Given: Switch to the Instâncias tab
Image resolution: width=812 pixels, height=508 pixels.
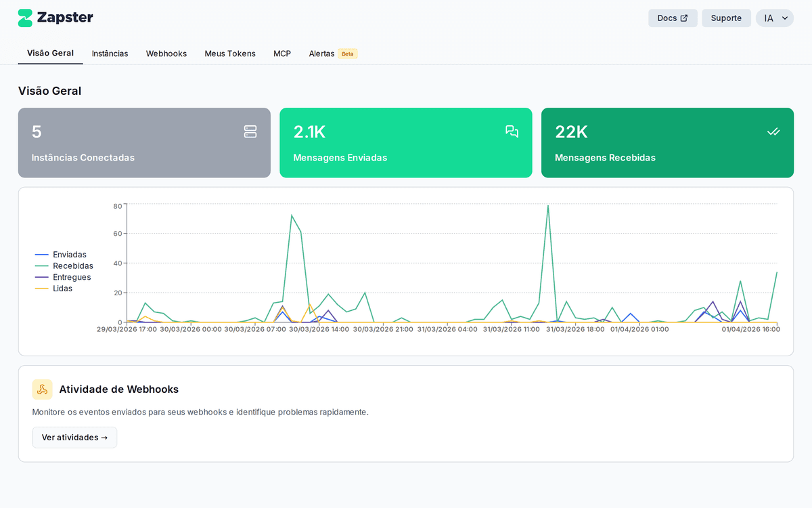Looking at the screenshot, I should click(x=110, y=53).
